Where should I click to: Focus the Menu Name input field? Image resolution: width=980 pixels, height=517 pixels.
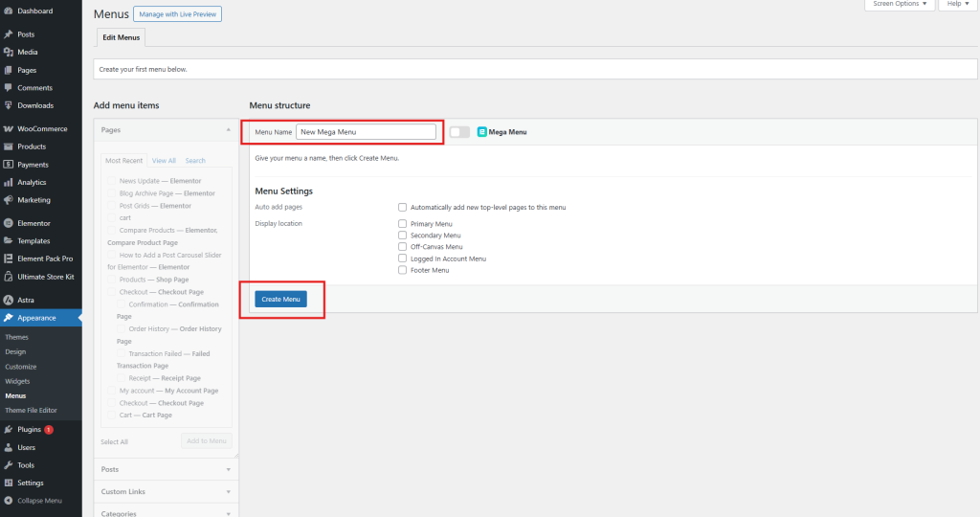pos(366,132)
